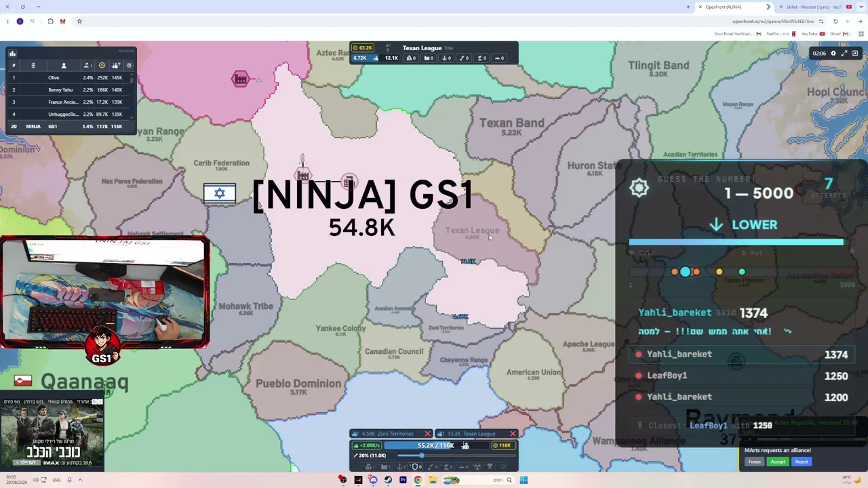Open the leaderboard bar-chart icon
The height and width of the screenshot is (488, 868).
pyautogui.click(x=12, y=54)
